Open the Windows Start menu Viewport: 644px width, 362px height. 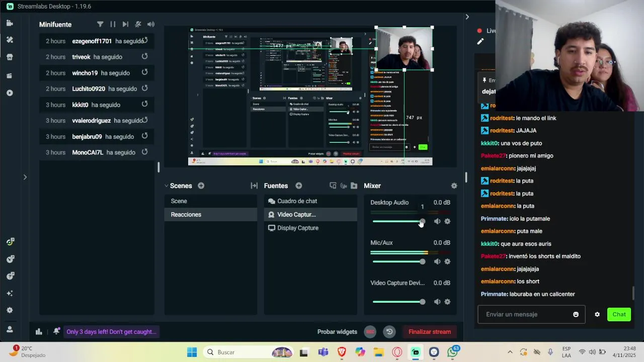pos(192,352)
